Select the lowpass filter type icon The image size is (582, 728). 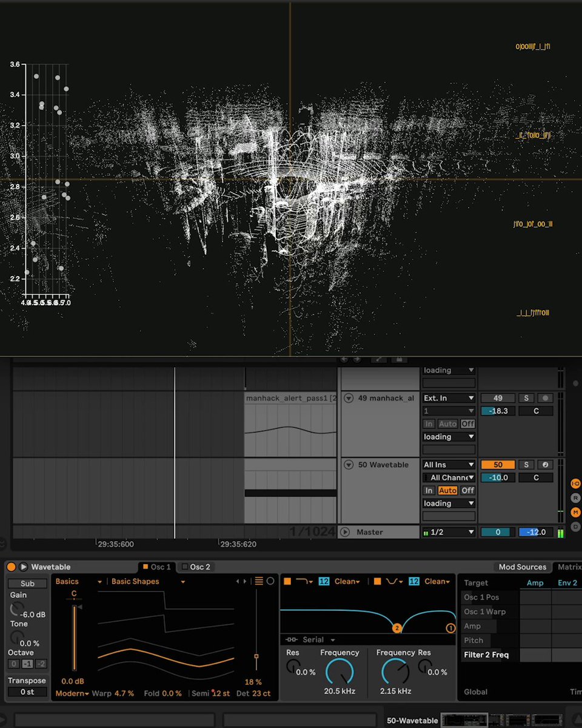(304, 581)
